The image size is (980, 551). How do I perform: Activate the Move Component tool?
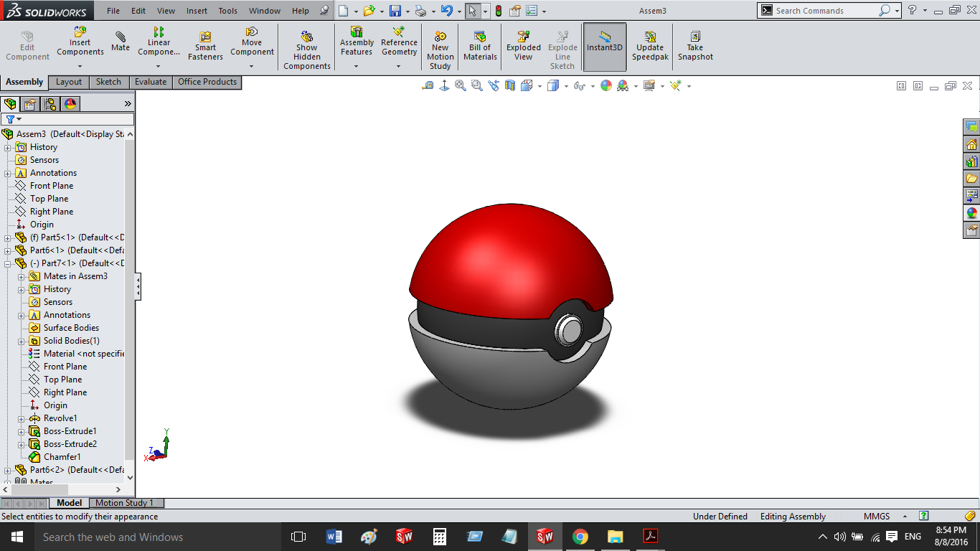tap(252, 42)
